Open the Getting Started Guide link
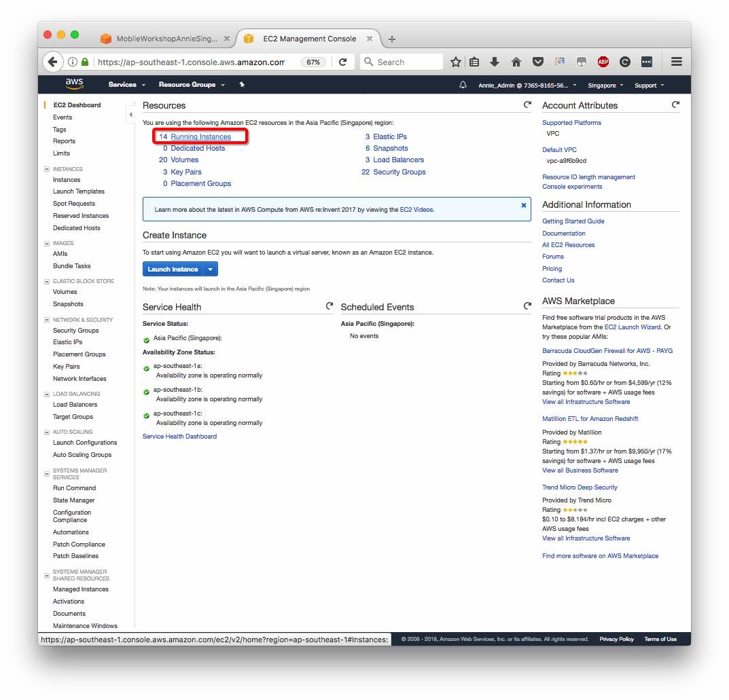The height and width of the screenshot is (700, 729). [x=573, y=221]
